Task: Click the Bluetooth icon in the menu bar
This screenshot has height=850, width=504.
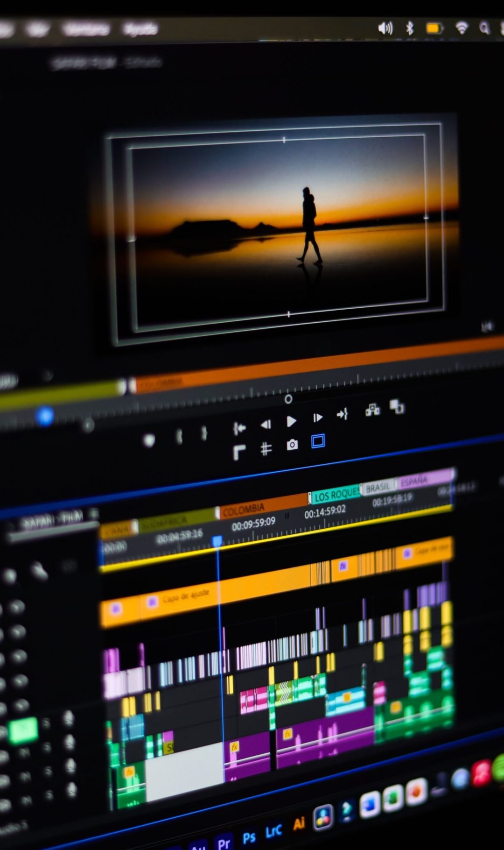Action: pos(410,28)
